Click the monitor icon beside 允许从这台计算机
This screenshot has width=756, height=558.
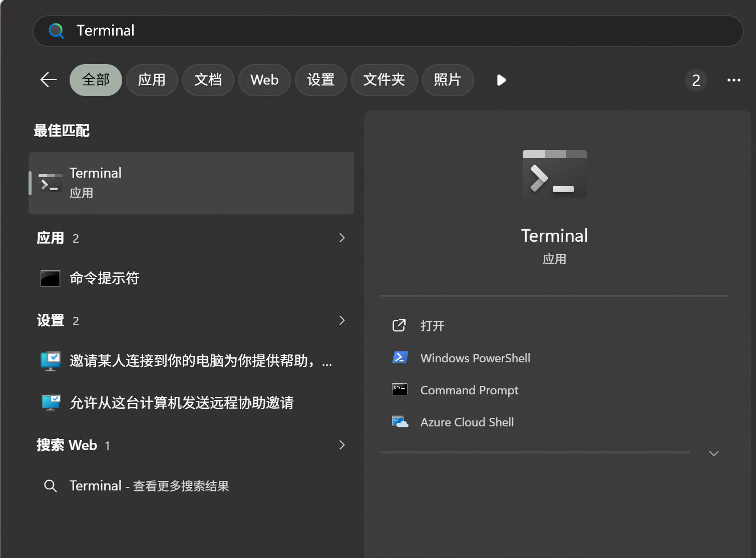pos(51,403)
